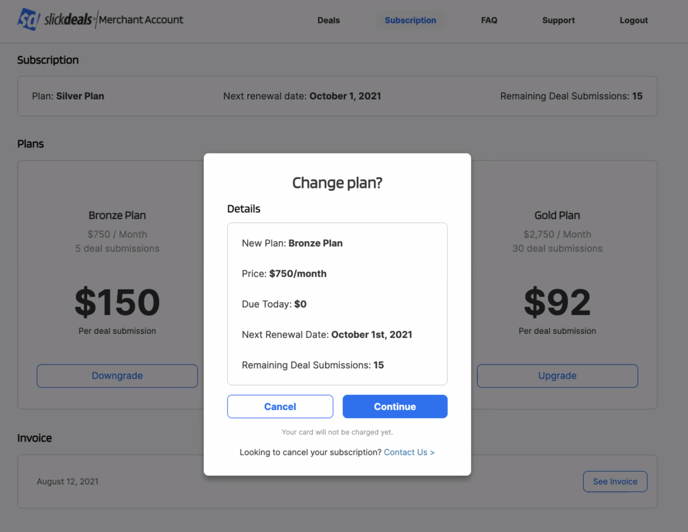Viewport: 688px width, 532px height.
Task: Go to the FAQ page
Action: tap(489, 20)
